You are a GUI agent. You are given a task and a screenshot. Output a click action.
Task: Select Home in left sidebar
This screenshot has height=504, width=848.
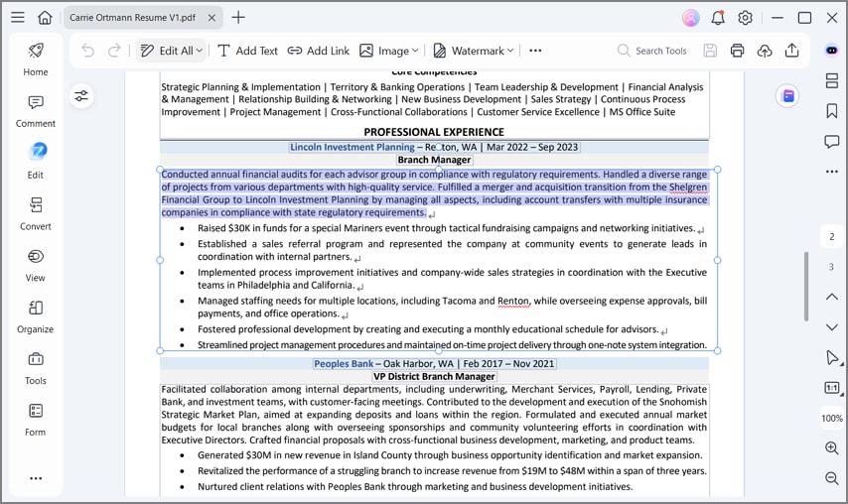click(36, 59)
